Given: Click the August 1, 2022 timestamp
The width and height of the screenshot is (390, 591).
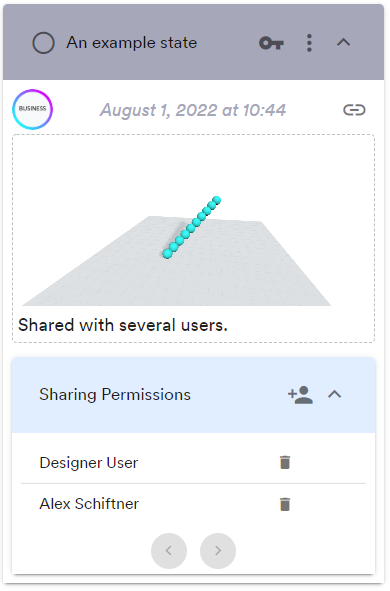Looking at the screenshot, I should click(x=193, y=110).
